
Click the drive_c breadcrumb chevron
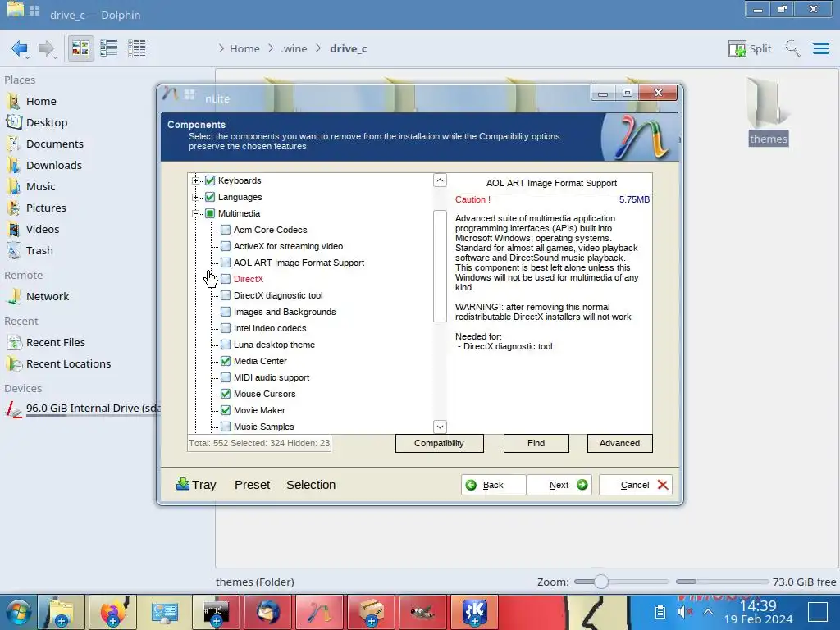(319, 48)
